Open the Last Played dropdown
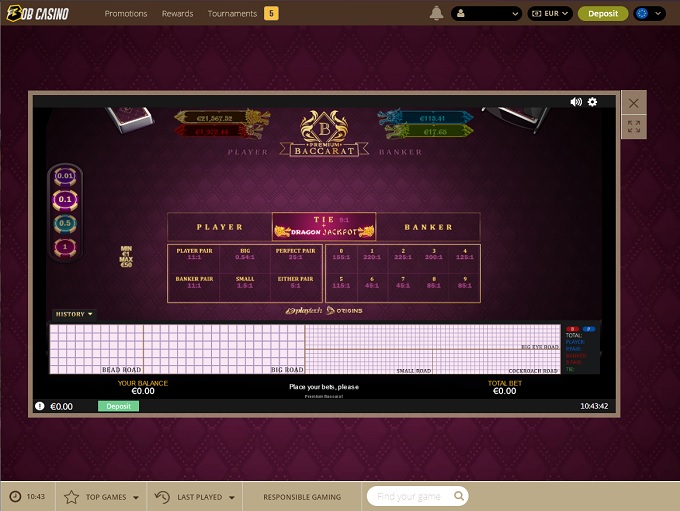The image size is (680, 511). [x=196, y=496]
